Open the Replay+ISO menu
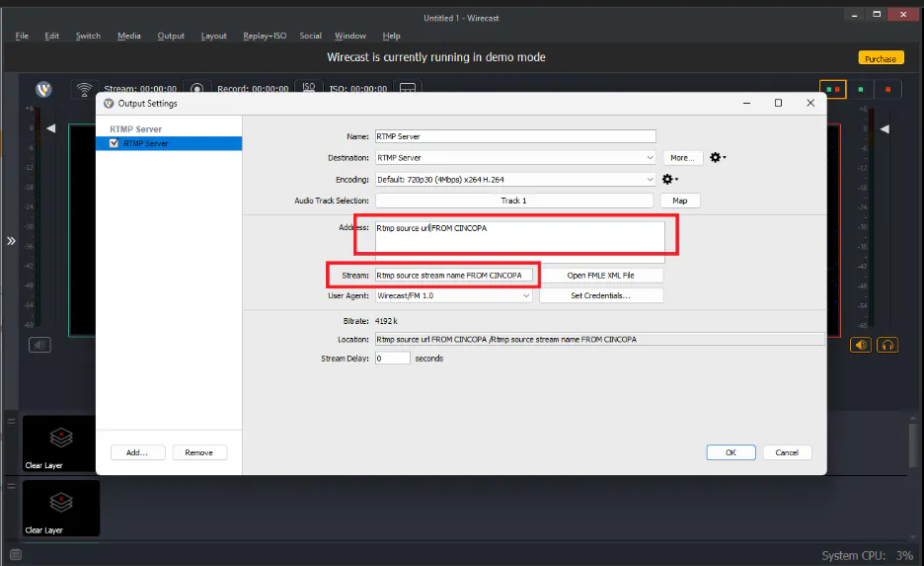Screen dimensions: 924x566 point(265,36)
